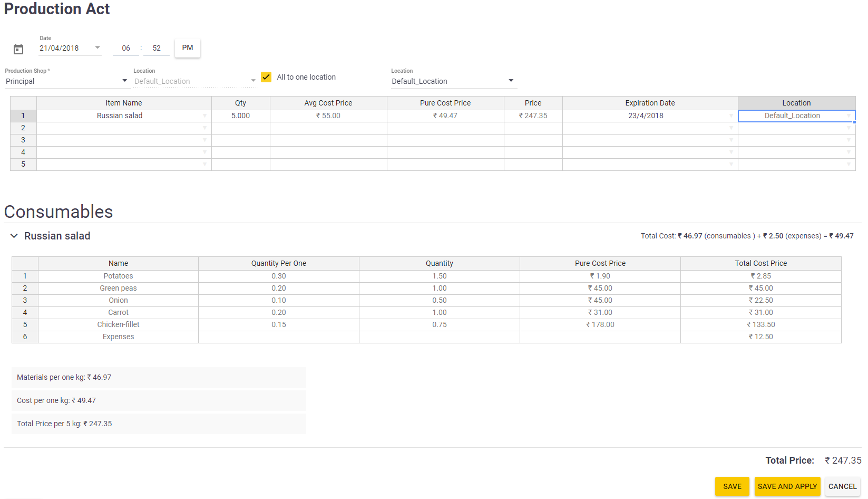The height and width of the screenshot is (499, 868).
Task: Expand the date 21/04/2018 dropdown arrow
Action: click(97, 47)
